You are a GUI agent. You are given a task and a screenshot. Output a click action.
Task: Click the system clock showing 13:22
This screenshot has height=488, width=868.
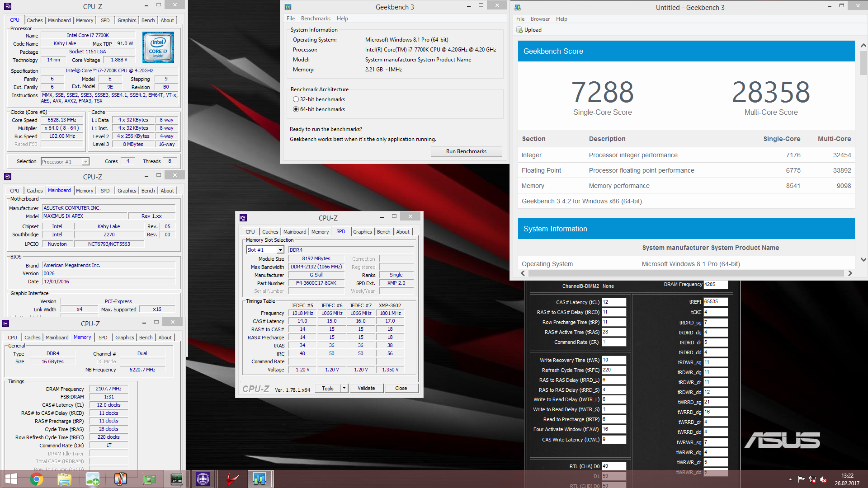847,476
